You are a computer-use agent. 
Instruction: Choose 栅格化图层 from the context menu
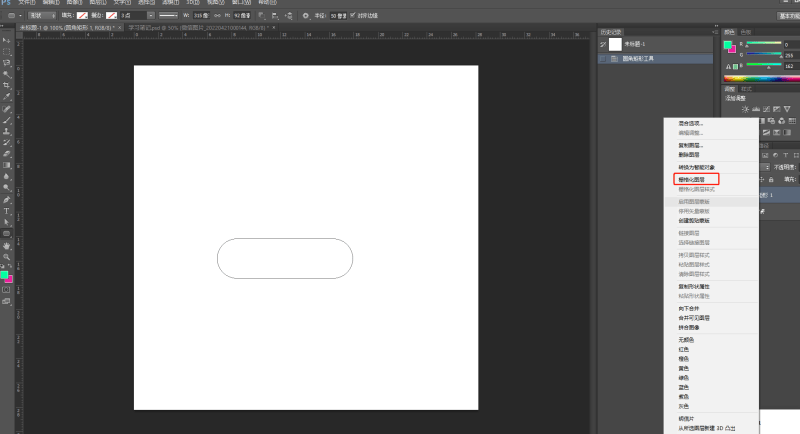point(692,179)
